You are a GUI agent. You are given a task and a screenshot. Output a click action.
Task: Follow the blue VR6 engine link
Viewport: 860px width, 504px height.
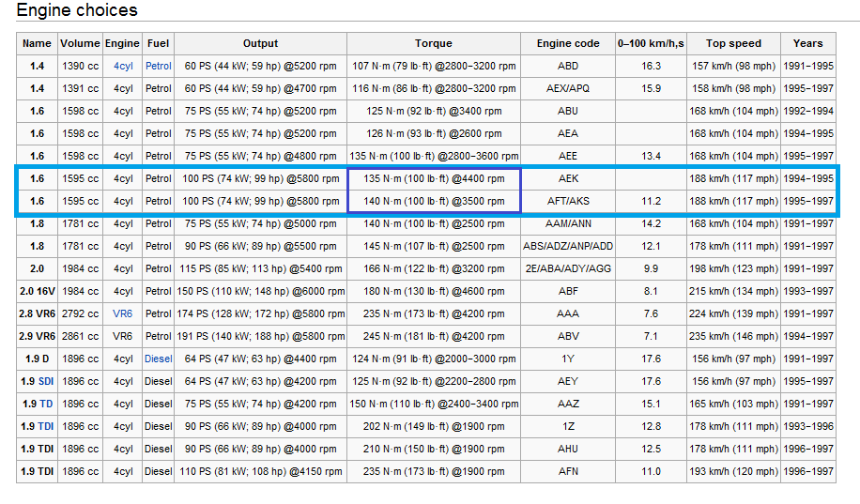[122, 313]
